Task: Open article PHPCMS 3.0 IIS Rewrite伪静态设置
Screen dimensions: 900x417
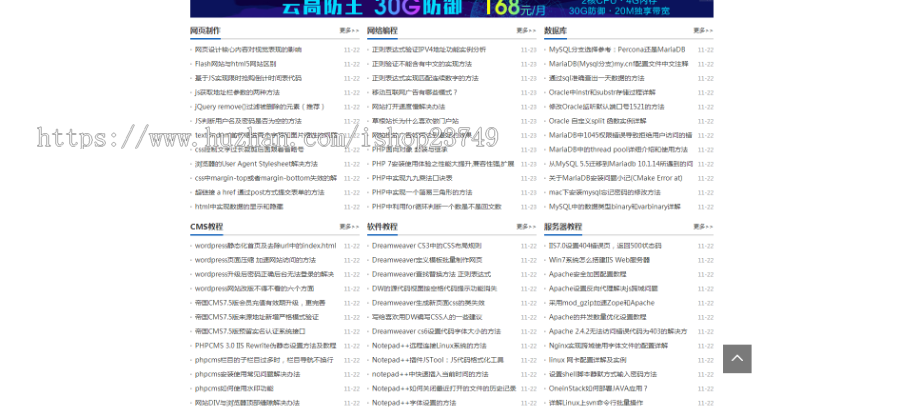Action: click(x=266, y=346)
